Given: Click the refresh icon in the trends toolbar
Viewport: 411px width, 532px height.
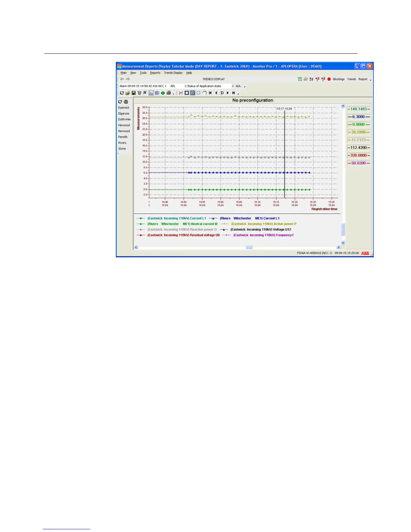Looking at the screenshot, I should pyautogui.click(x=122, y=93).
